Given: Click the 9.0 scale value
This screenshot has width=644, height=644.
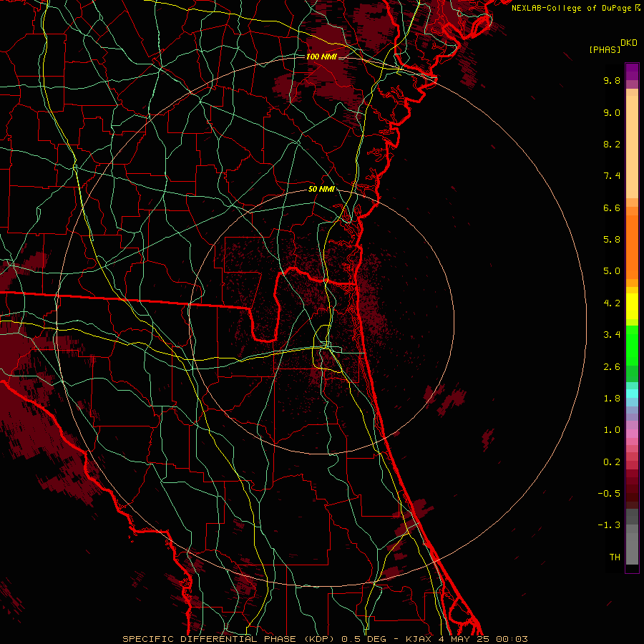Looking at the screenshot, I should tap(612, 112).
